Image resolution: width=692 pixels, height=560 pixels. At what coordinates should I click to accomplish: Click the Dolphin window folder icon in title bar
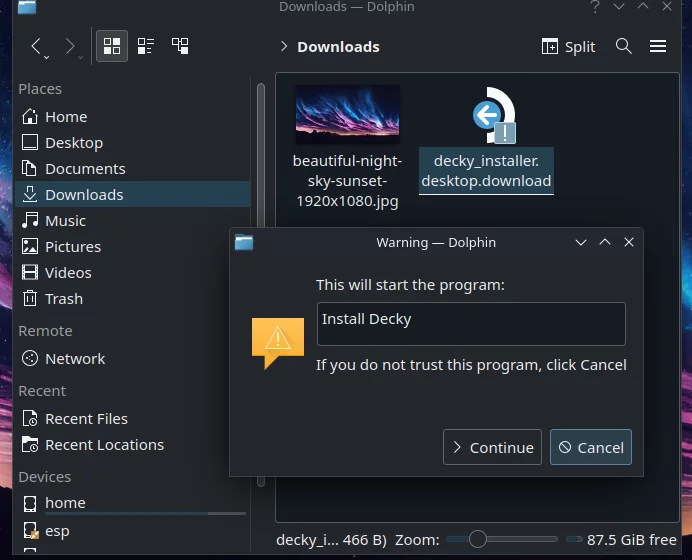[x=27, y=7]
